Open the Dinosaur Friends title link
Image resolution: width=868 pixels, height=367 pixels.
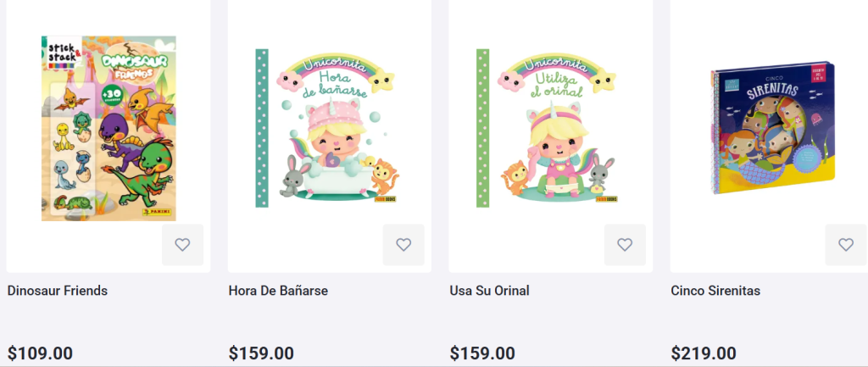(58, 291)
